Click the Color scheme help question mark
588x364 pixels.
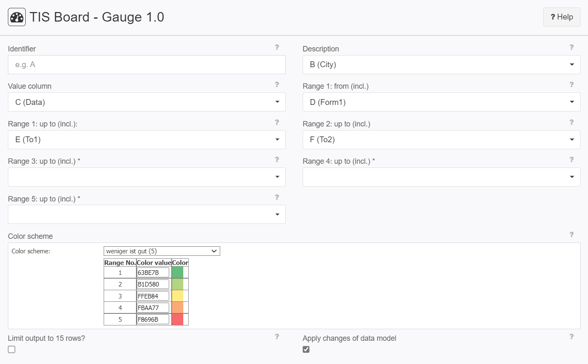[x=571, y=235]
